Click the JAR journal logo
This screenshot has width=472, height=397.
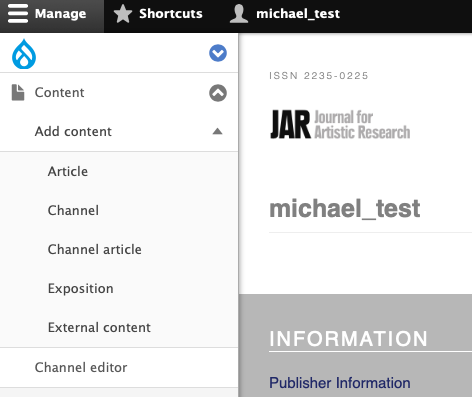tap(340, 124)
